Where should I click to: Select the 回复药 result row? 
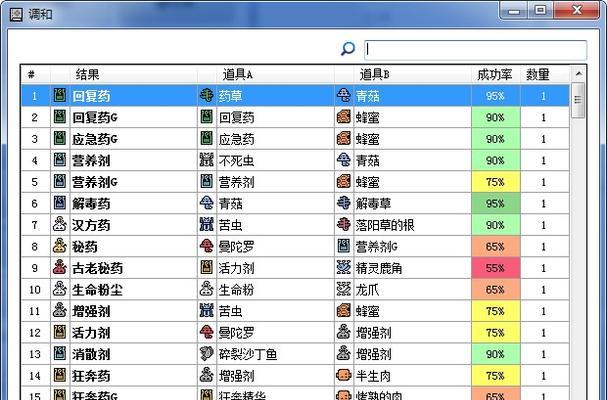pos(295,95)
